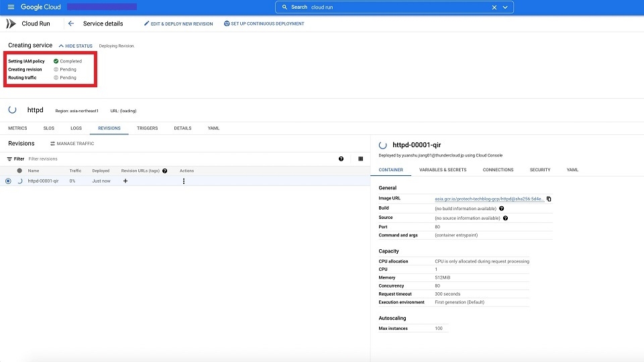This screenshot has width=644, height=362.
Task: Clear the search box with the X icon
Action: point(494,7)
